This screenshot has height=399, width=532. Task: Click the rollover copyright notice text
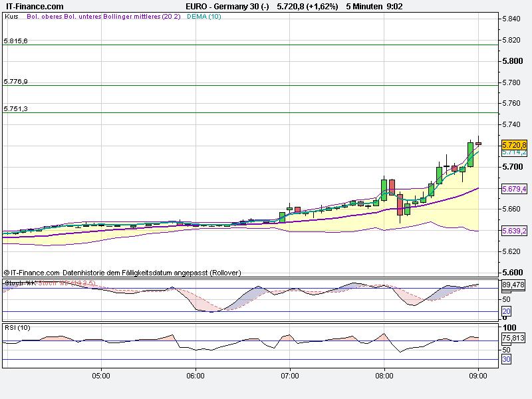[x=122, y=273]
